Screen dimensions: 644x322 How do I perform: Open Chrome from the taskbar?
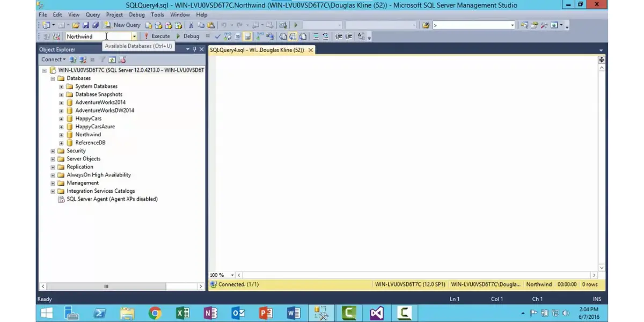(155, 313)
